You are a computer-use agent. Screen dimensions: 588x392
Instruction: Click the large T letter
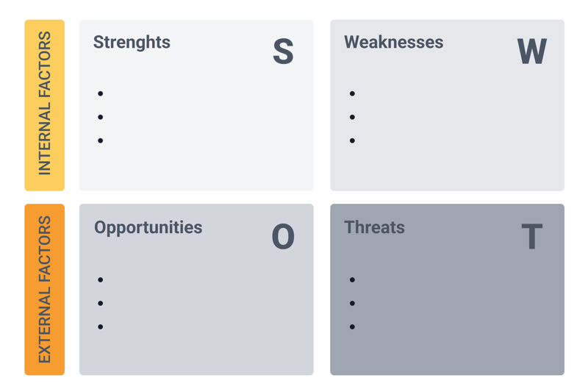(x=532, y=236)
